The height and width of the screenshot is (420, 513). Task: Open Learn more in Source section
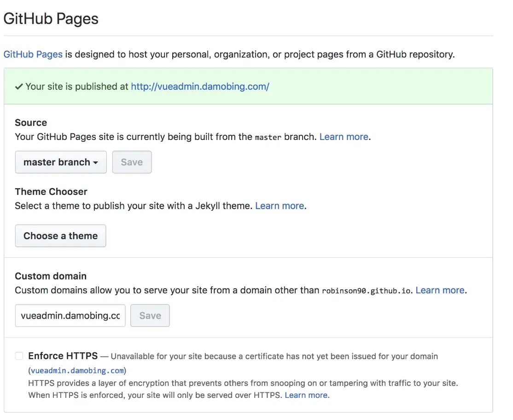click(x=344, y=137)
